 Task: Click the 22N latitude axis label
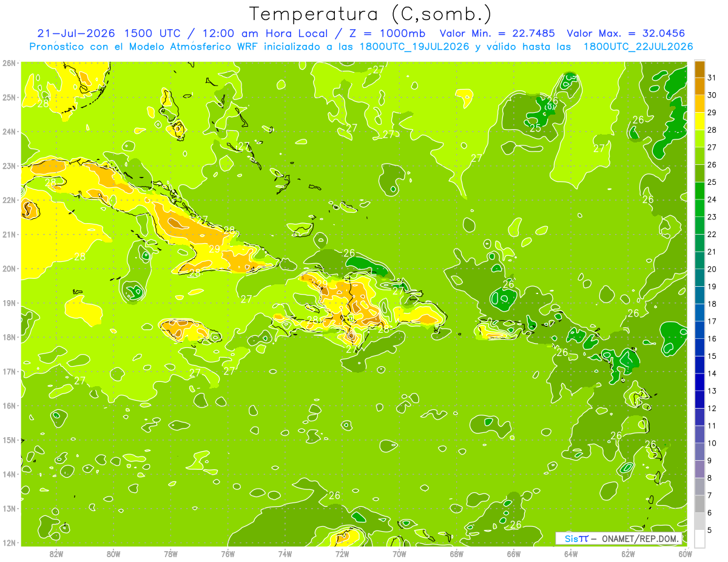point(9,200)
